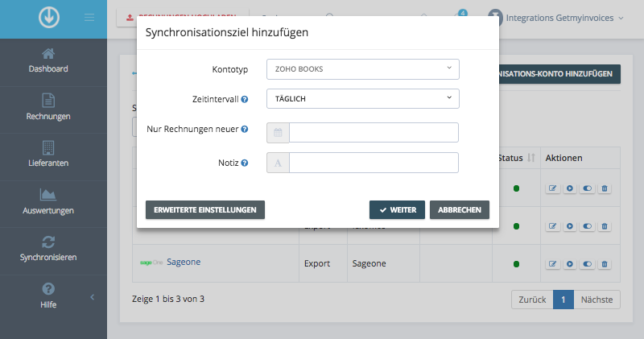Click the Notiz text field

coord(374,163)
